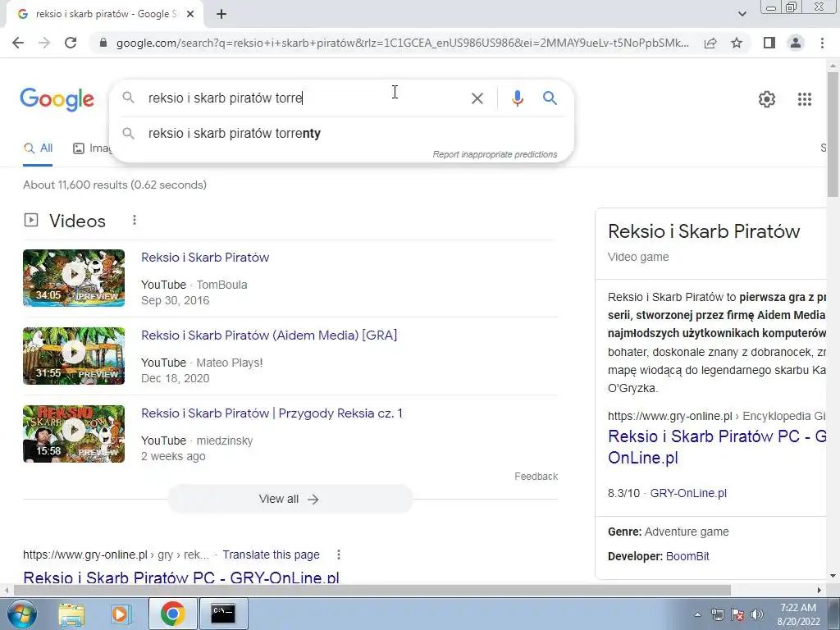
Task: Go back to the previous page
Action: [x=18, y=43]
